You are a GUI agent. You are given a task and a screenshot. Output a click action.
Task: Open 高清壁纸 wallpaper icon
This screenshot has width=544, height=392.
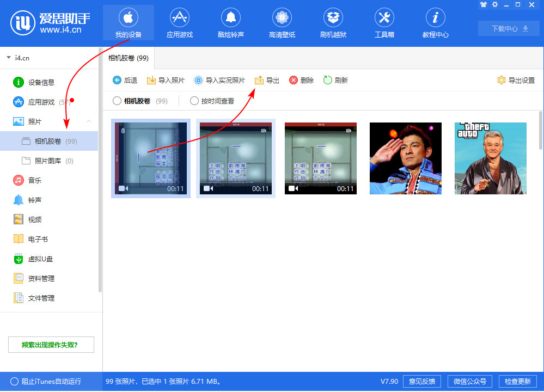point(282,18)
